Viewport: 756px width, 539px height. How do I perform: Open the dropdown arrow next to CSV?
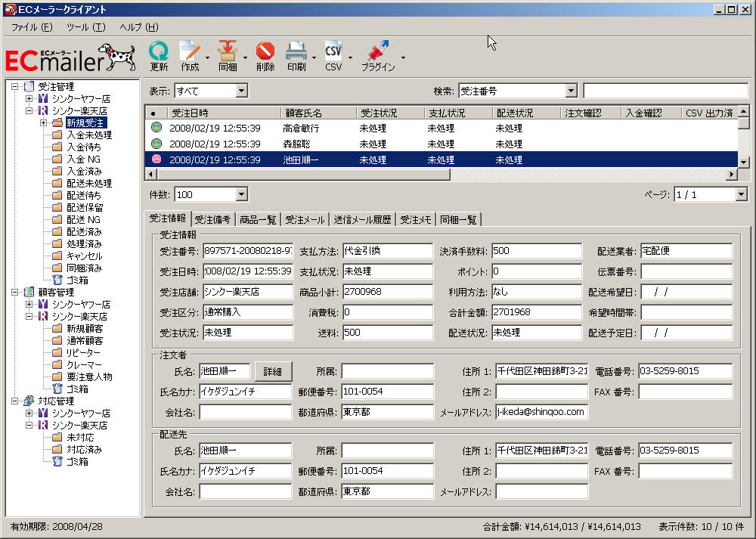(x=350, y=57)
